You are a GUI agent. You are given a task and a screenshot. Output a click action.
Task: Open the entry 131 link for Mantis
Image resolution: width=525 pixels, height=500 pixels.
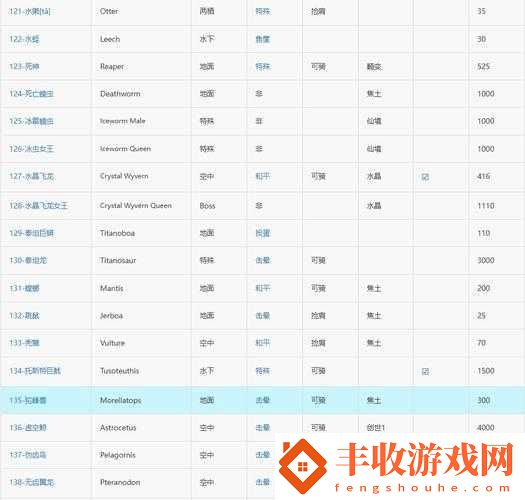(24, 288)
